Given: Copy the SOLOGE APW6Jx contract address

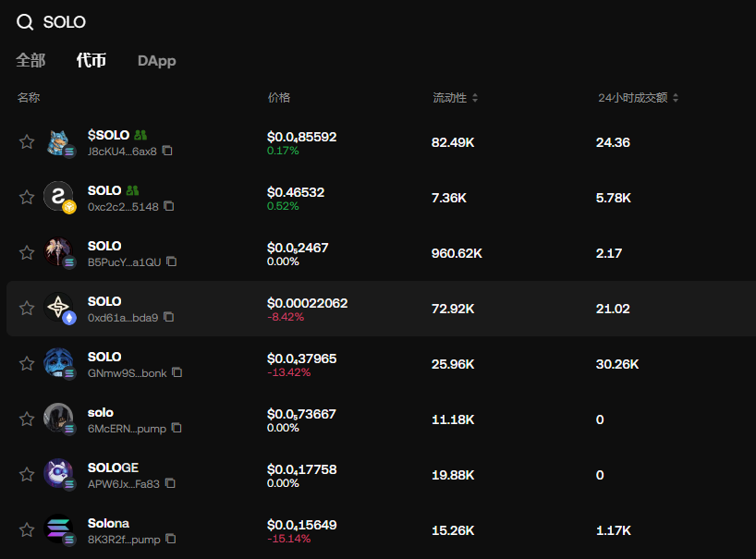Looking at the screenshot, I should point(170,483).
